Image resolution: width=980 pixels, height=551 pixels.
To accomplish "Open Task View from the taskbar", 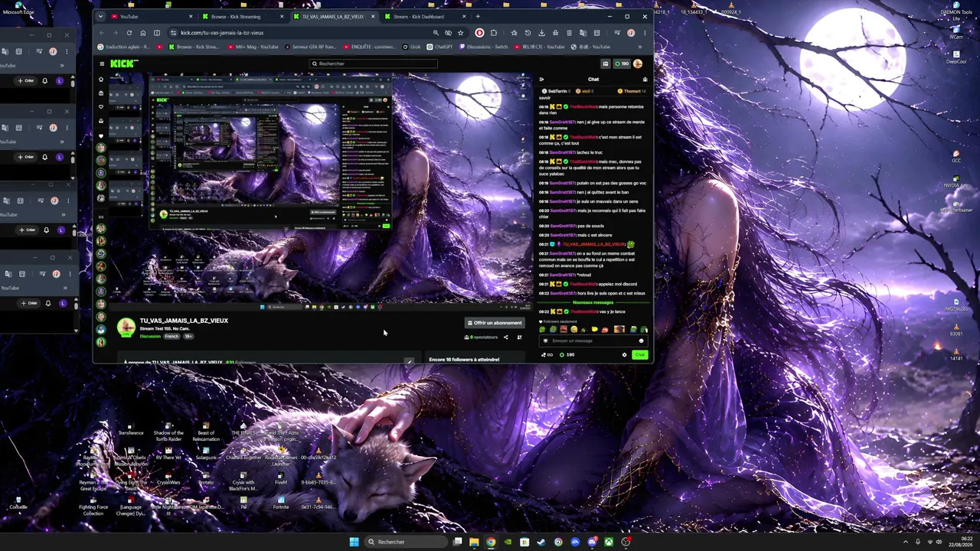I will point(457,542).
